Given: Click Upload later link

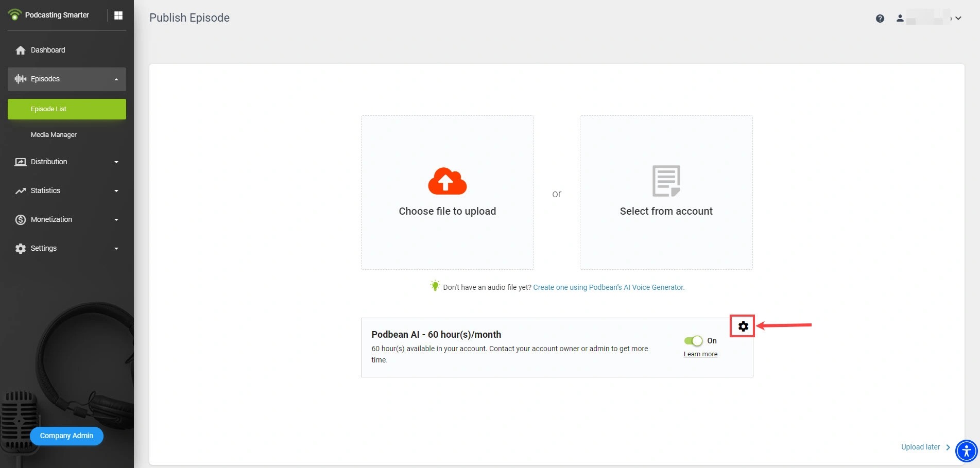Looking at the screenshot, I should pyautogui.click(x=920, y=447).
